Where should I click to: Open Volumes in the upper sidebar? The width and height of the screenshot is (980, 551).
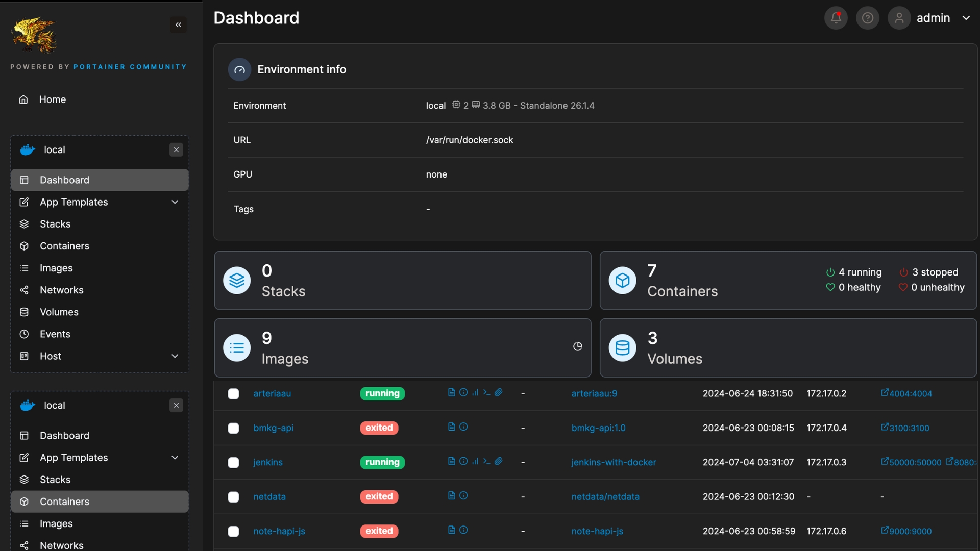pyautogui.click(x=59, y=312)
